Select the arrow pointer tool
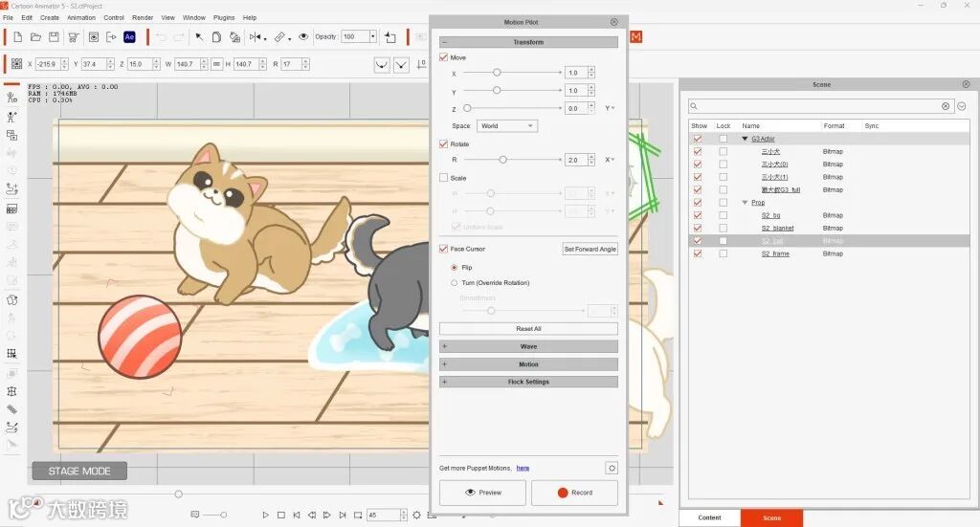The width and height of the screenshot is (980, 527). pos(199,37)
